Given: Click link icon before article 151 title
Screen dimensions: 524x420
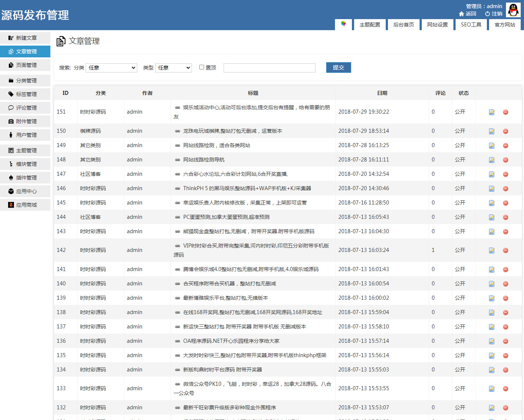Looking at the screenshot, I should pyautogui.click(x=178, y=108).
